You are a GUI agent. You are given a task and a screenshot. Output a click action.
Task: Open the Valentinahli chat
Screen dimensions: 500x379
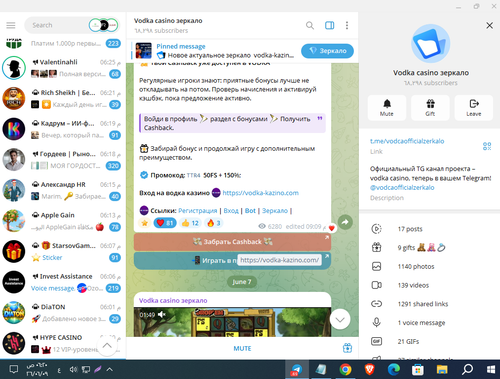(63, 68)
